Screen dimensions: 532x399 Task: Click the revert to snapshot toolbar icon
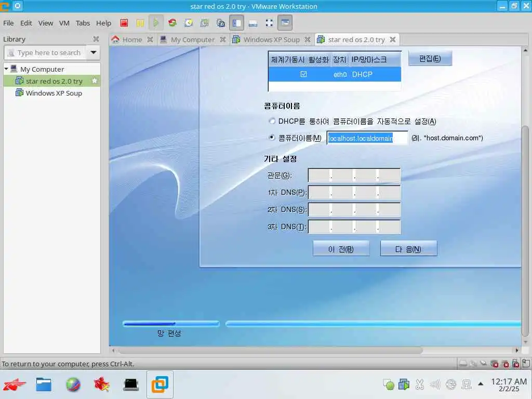pyautogui.click(x=205, y=23)
